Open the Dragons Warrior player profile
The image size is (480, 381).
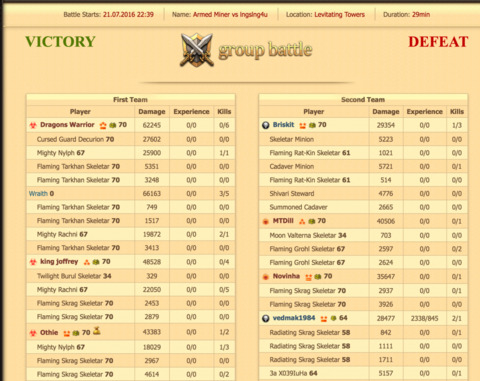67,125
